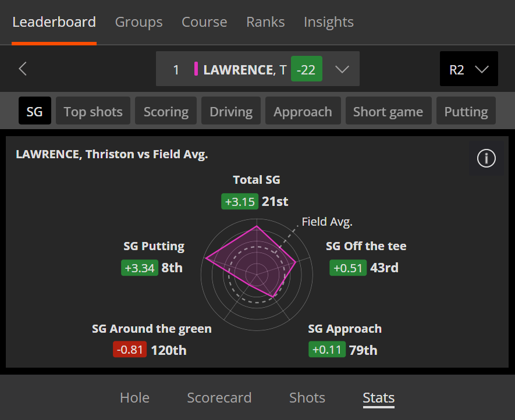Choose the Short game filter

[388, 111]
